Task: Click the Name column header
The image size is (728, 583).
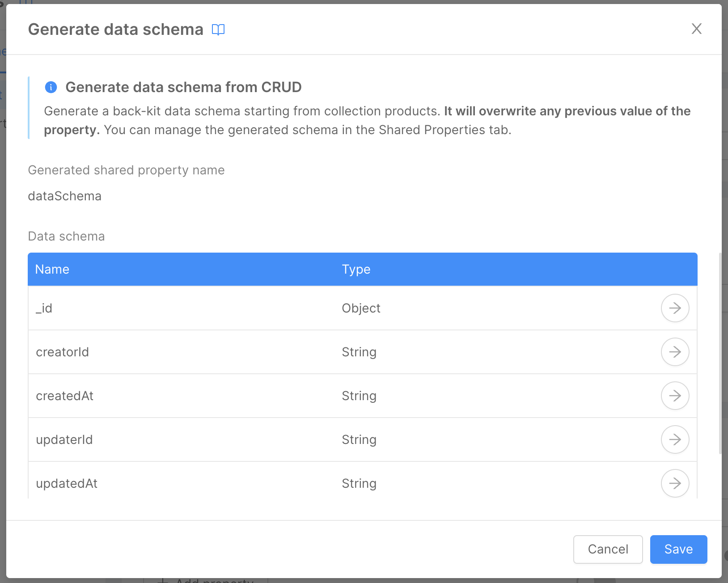Action: (52, 269)
